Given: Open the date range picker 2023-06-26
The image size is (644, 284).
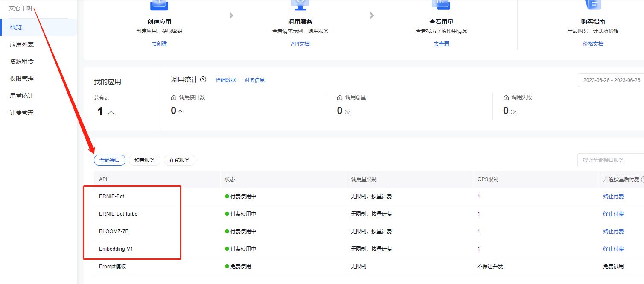Looking at the screenshot, I should point(611,80).
